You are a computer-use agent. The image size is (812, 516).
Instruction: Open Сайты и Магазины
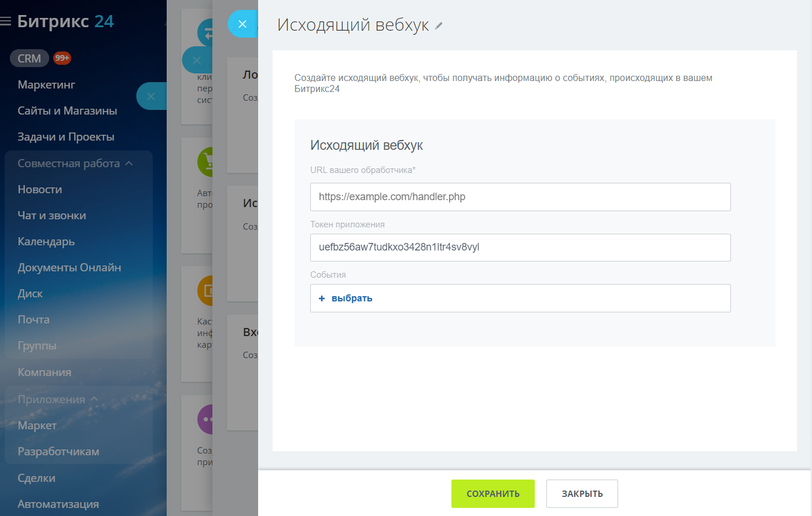(67, 110)
